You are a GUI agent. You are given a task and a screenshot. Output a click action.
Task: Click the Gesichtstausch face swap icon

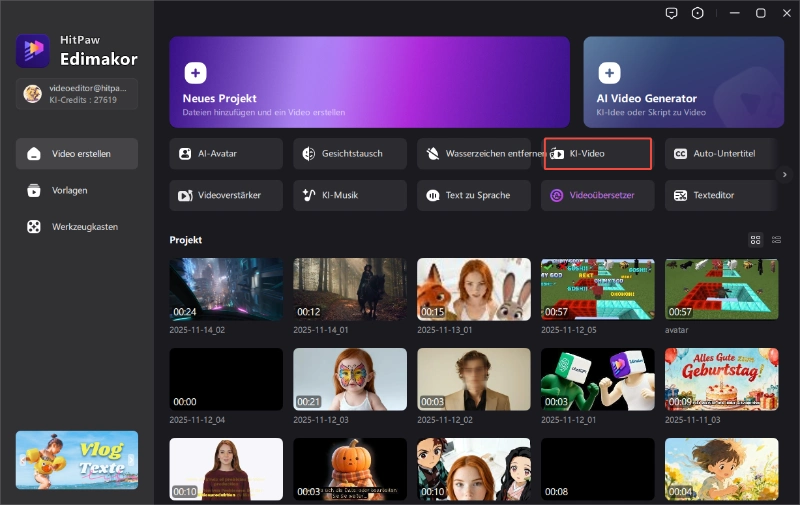pyautogui.click(x=309, y=154)
